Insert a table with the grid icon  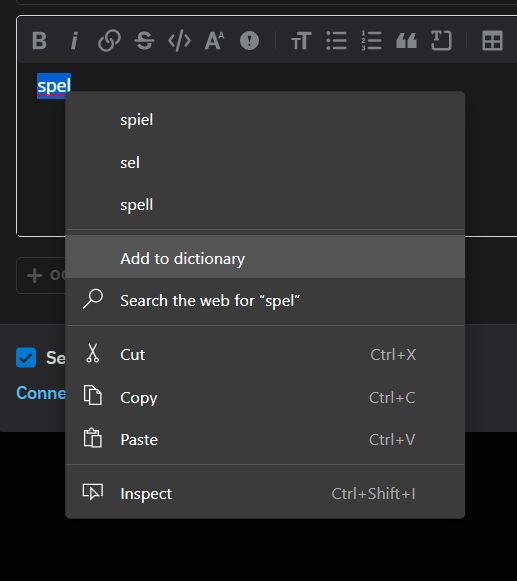pos(493,40)
